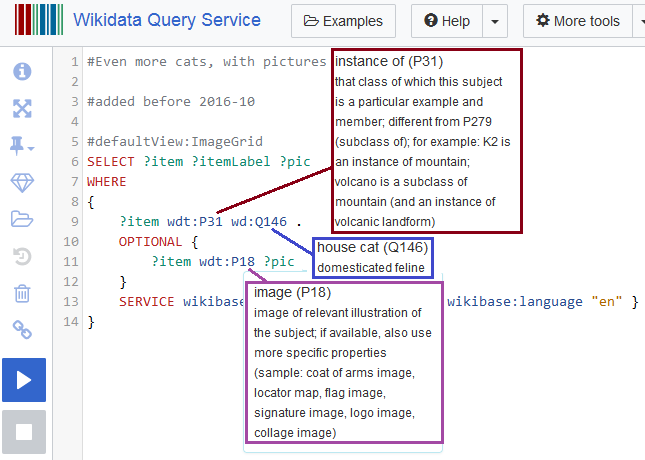Click the ?pic variable on line 11
The image size is (645, 460).
(x=279, y=261)
